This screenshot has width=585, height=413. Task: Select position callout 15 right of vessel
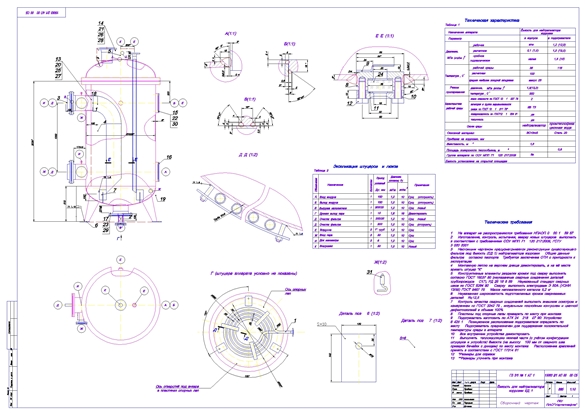coord(175,112)
